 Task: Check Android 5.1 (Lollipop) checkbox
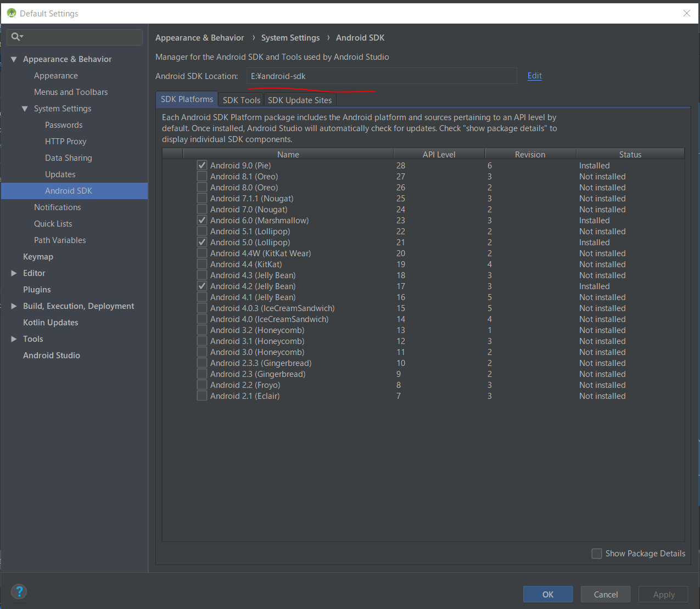[x=202, y=232]
